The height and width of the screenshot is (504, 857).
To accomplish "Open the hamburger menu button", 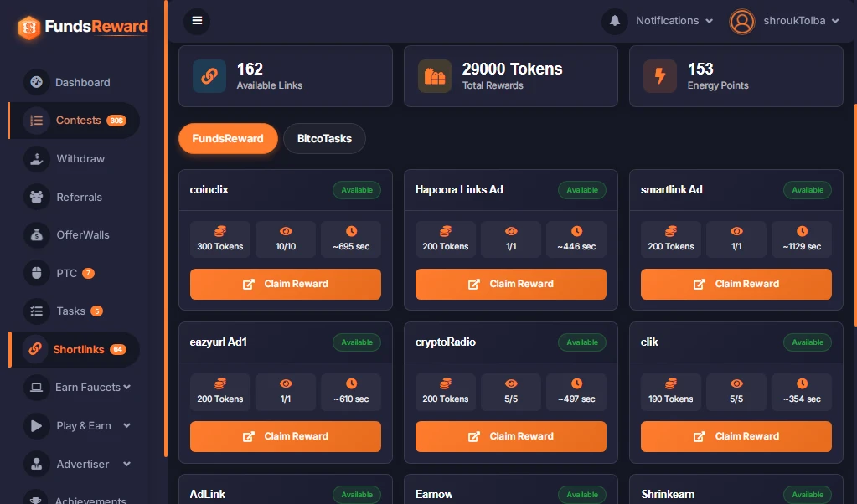I will (198, 21).
